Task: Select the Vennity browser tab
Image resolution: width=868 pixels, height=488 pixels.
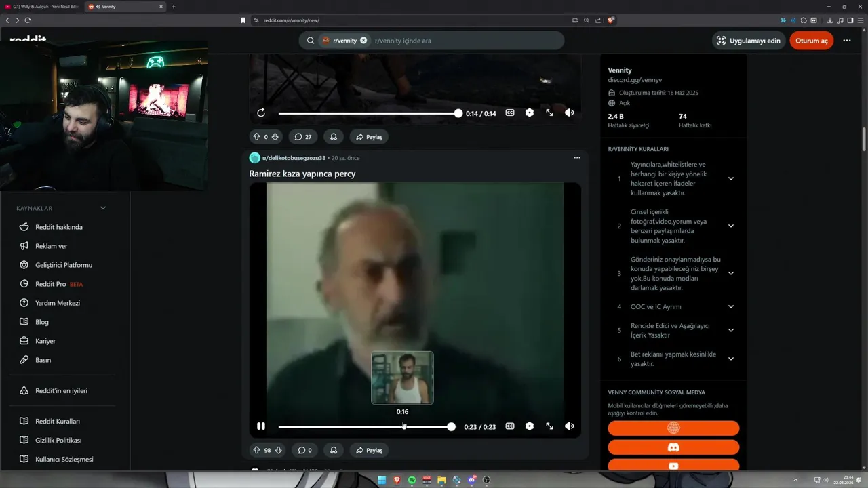Action: point(125,7)
